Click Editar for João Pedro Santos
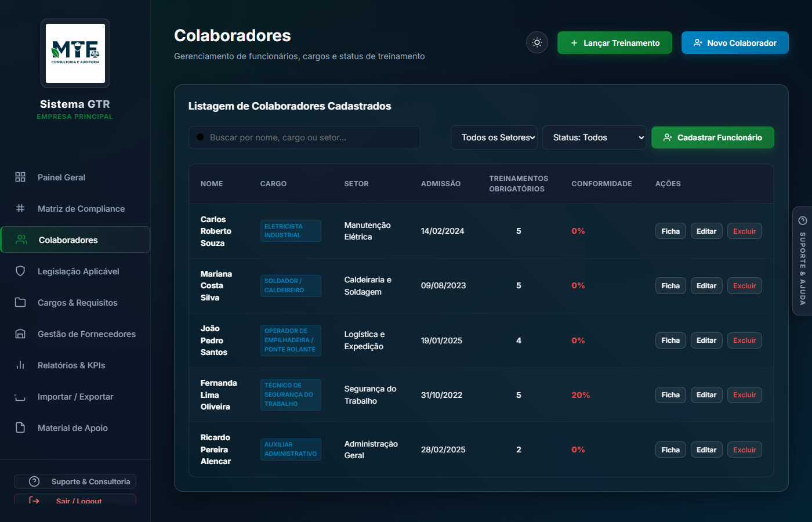The image size is (812, 522). pyautogui.click(x=706, y=340)
